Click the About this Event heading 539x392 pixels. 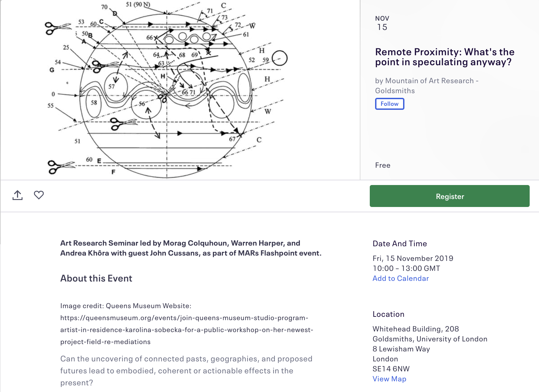click(96, 279)
